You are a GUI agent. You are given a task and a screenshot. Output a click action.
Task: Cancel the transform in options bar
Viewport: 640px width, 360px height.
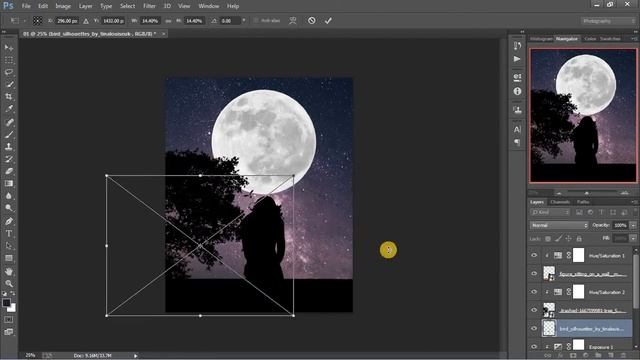(311, 20)
